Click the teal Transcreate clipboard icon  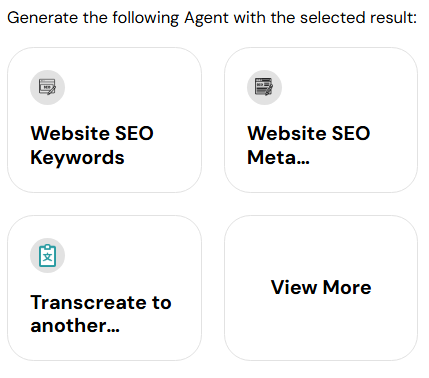pos(47,256)
